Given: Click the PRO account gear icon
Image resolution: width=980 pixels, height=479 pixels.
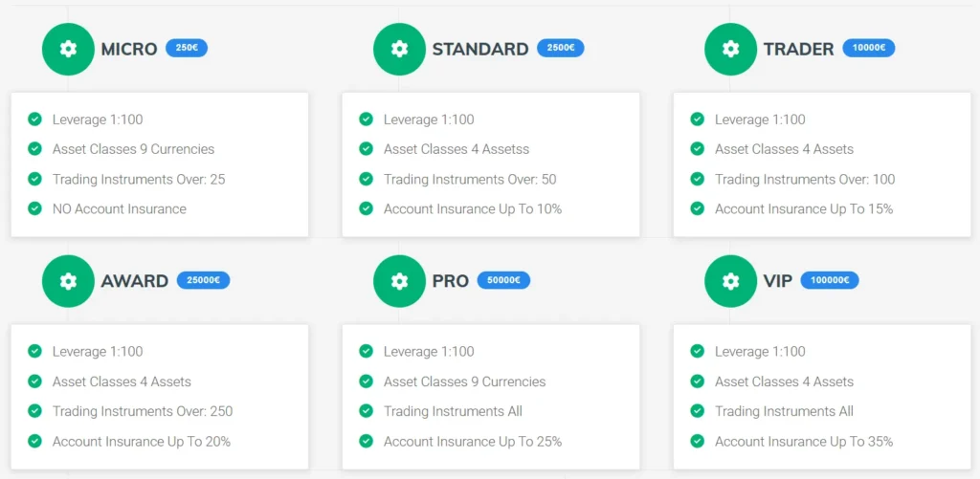Looking at the screenshot, I should pyautogui.click(x=399, y=281).
